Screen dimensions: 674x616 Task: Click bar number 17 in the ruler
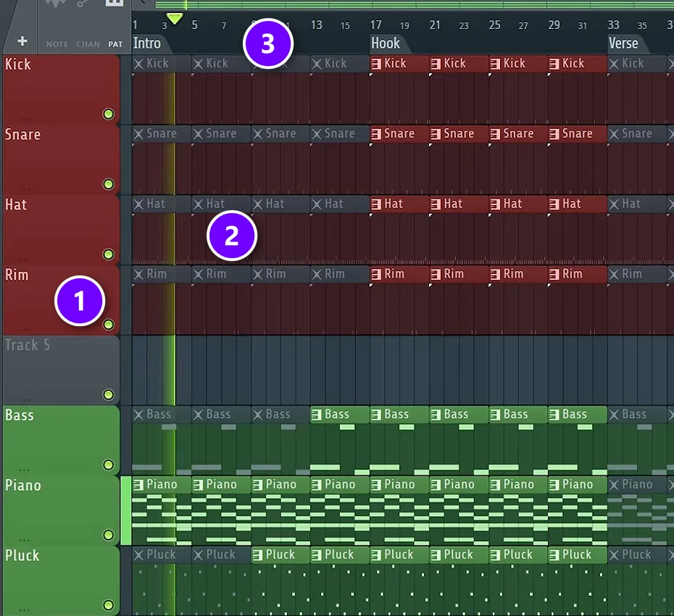375,25
